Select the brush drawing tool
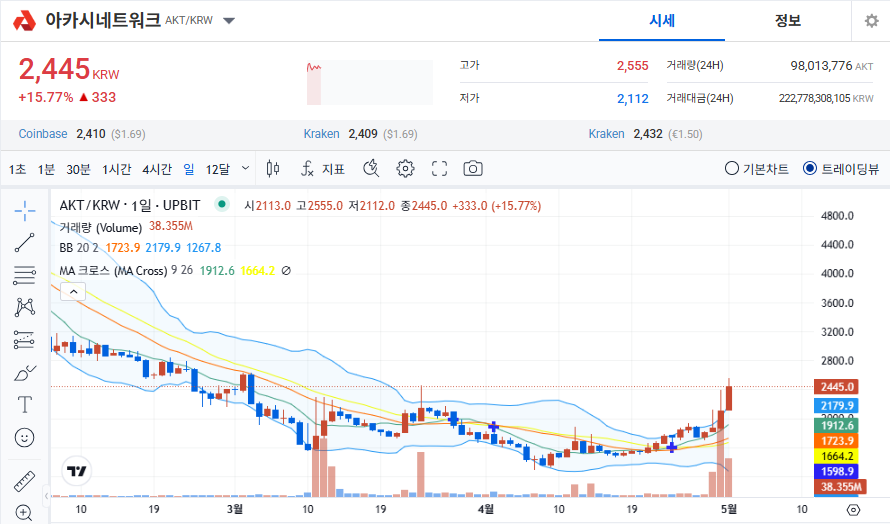 click(x=24, y=373)
